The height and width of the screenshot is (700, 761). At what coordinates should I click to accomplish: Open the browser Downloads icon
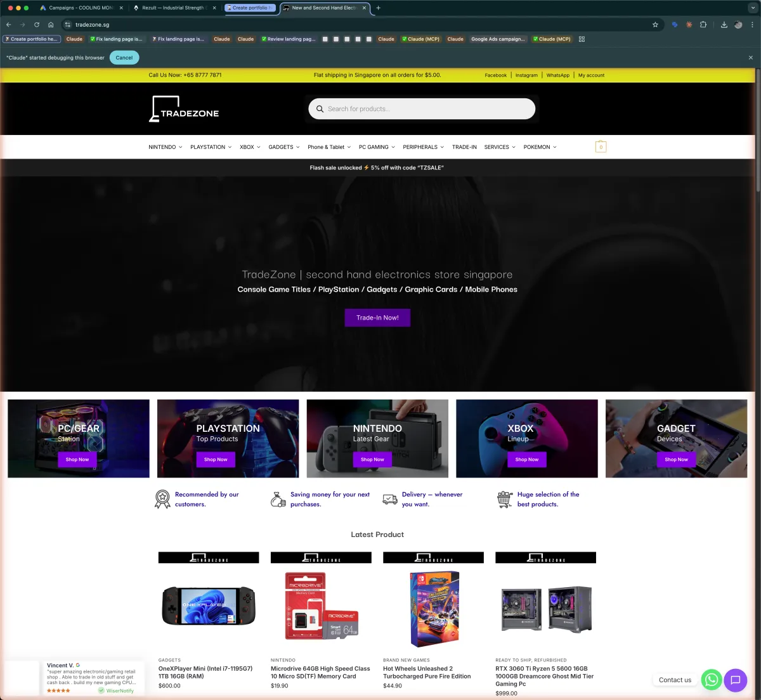click(x=724, y=25)
